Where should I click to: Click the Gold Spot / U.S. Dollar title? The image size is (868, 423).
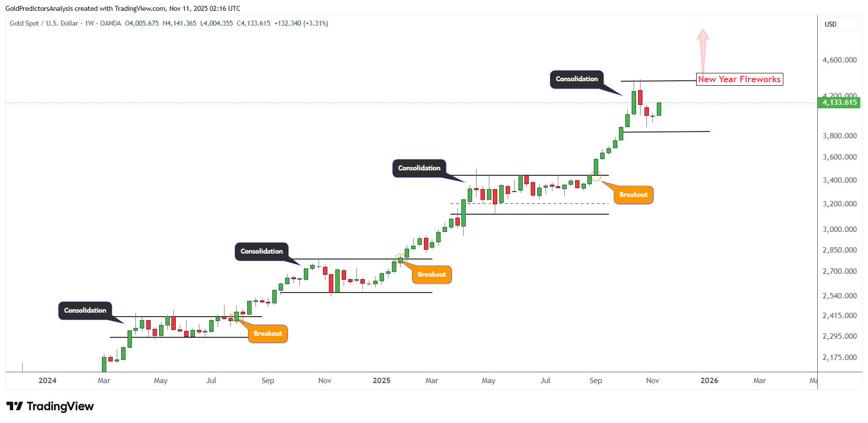pos(44,23)
